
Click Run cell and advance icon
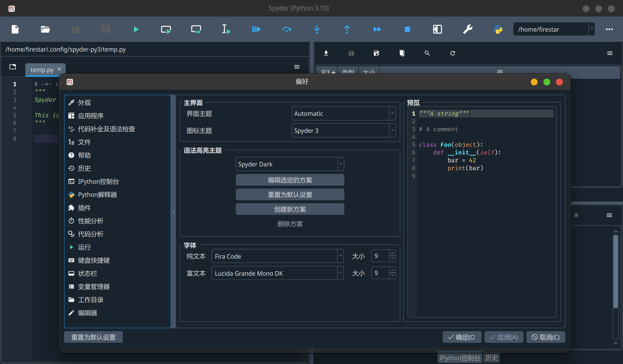pyautogui.click(x=196, y=29)
